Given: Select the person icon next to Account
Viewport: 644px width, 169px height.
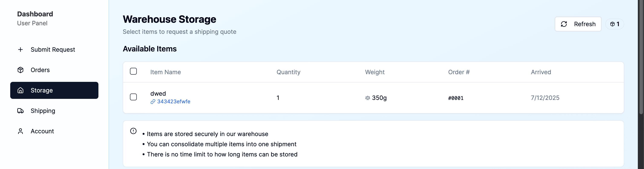Looking at the screenshot, I should pyautogui.click(x=20, y=131).
